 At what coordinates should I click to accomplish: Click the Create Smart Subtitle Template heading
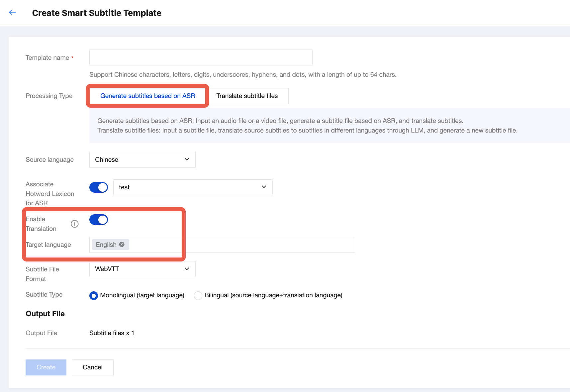(97, 13)
